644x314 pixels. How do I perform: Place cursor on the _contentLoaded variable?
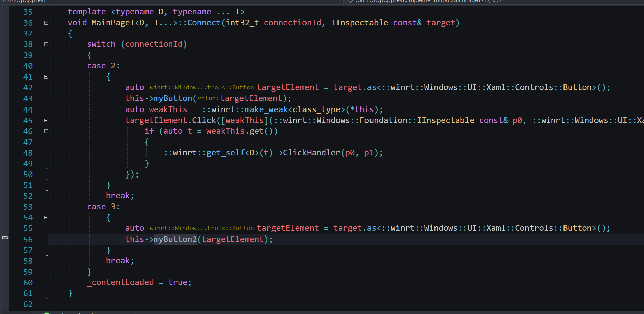[x=120, y=282]
